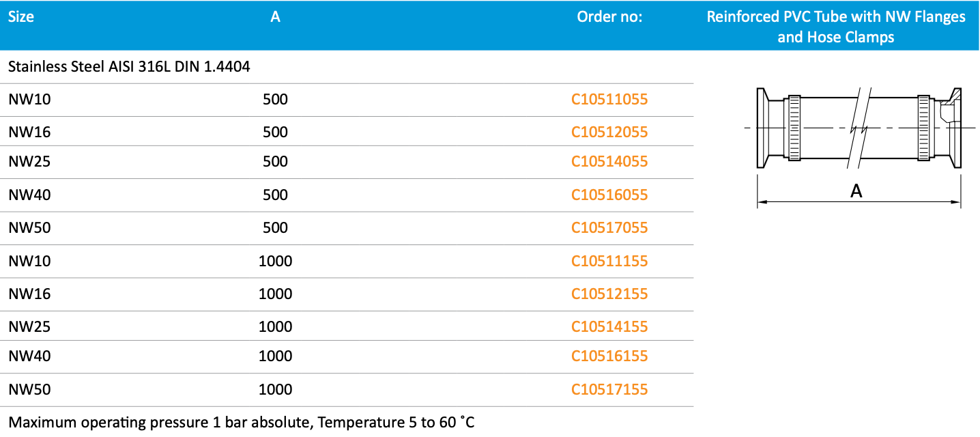This screenshot has height=437, width=980.
Task: Click the dimension A label in drawing
Action: coord(856,192)
